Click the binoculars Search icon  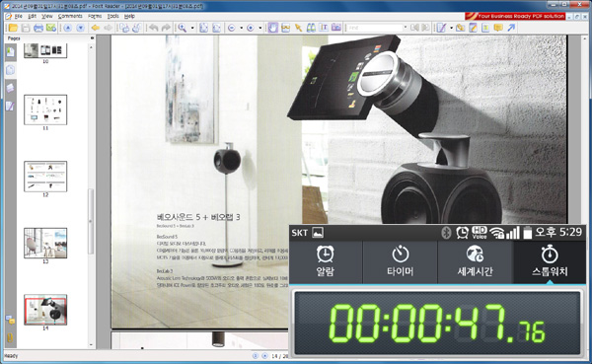311,28
